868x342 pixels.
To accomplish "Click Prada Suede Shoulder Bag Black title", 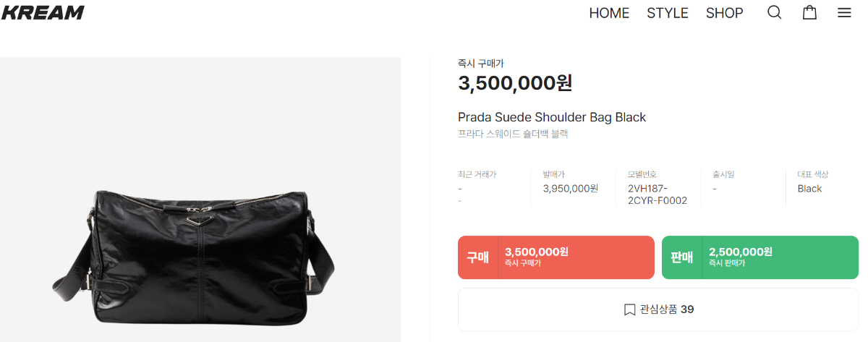I will pyautogui.click(x=552, y=117).
